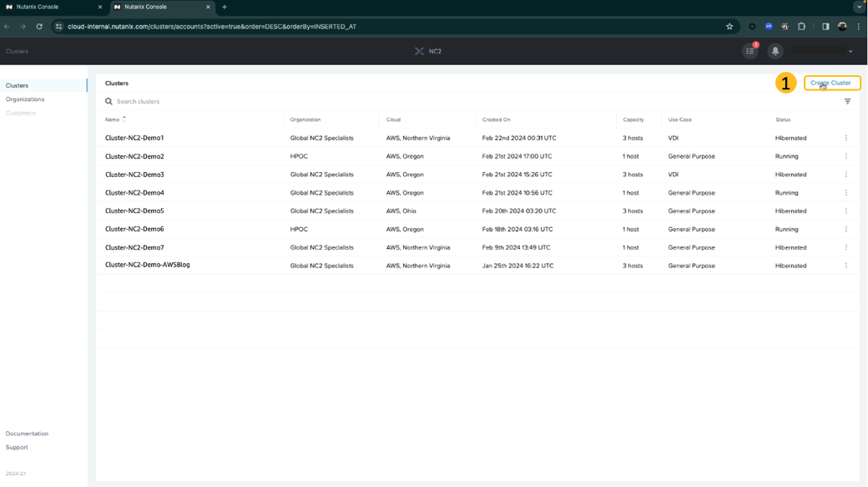
Task: Open actions menu for Cluster-NC2-Demo2
Action: point(845,156)
